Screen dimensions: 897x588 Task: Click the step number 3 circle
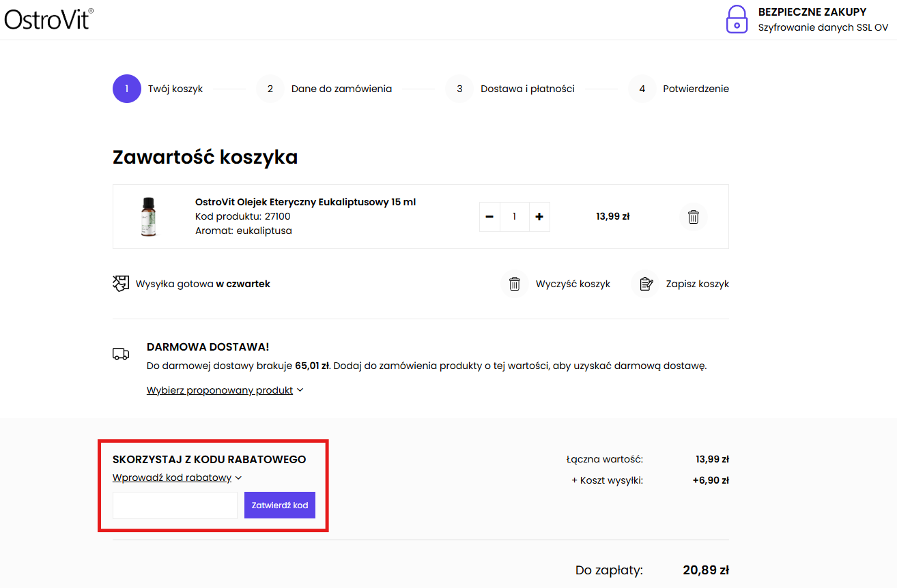point(459,89)
